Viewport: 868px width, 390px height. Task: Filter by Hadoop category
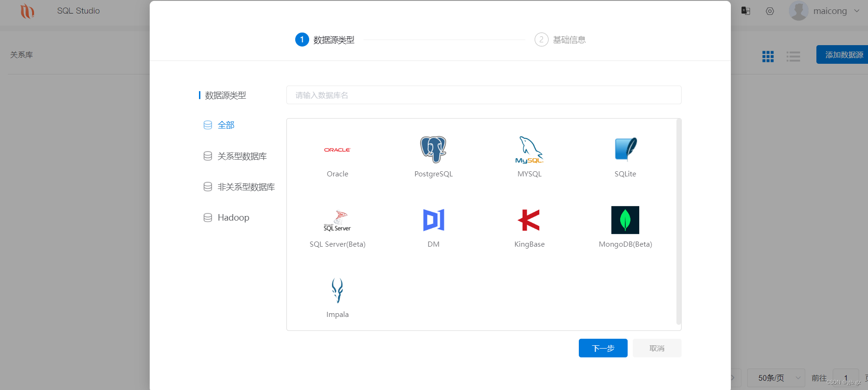(233, 217)
